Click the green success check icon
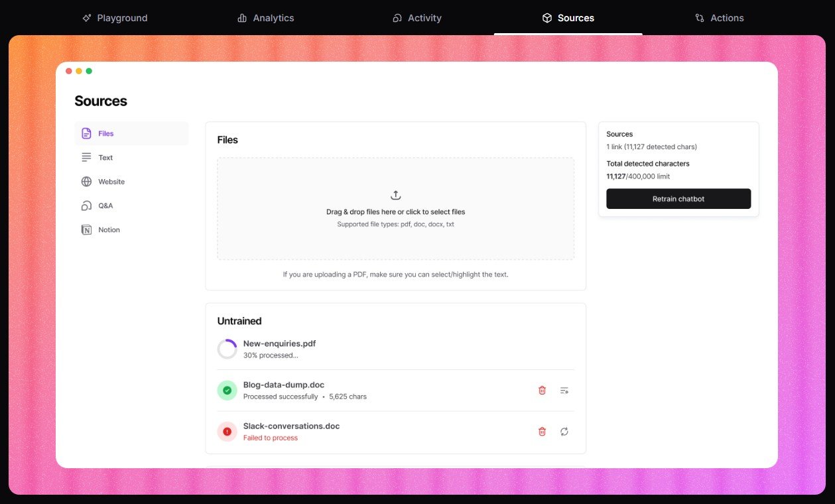This screenshot has width=835, height=504. click(x=227, y=391)
